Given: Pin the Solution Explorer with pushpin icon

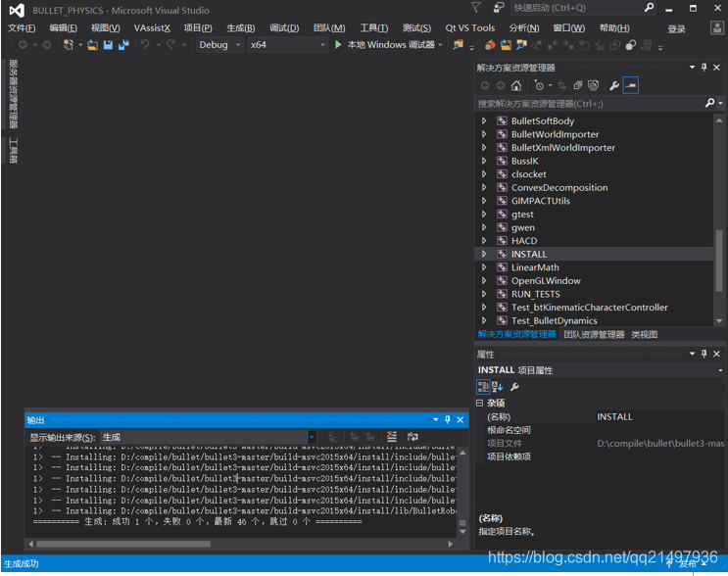Looking at the screenshot, I should 704,68.
